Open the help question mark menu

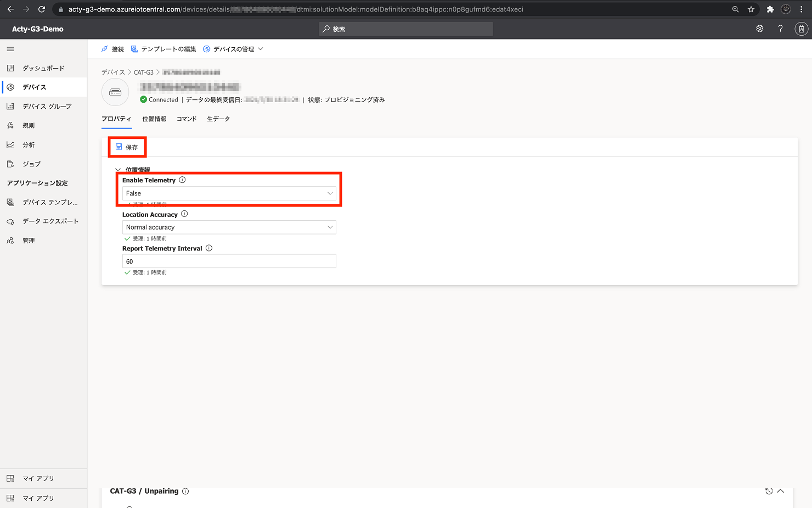[x=780, y=29]
